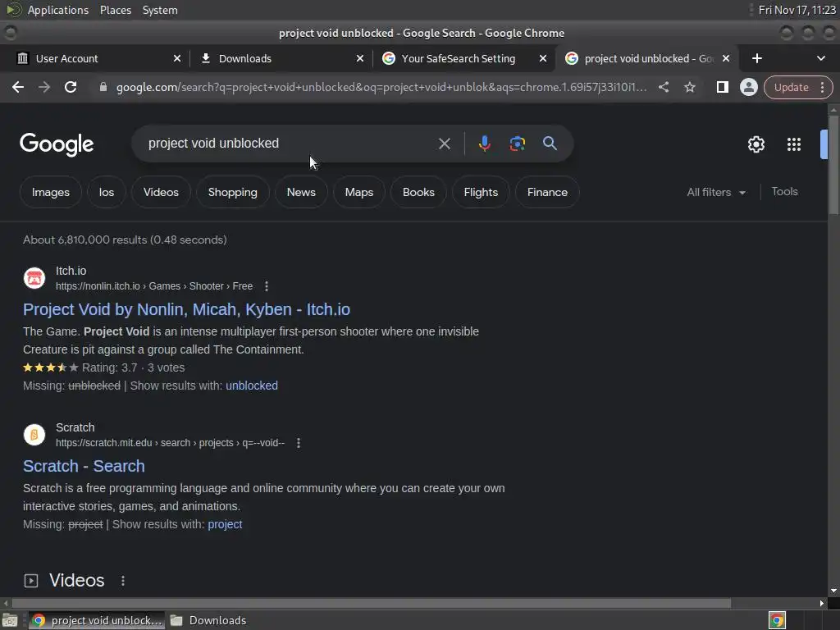
Task: Close the Downloads tab
Action: click(360, 58)
